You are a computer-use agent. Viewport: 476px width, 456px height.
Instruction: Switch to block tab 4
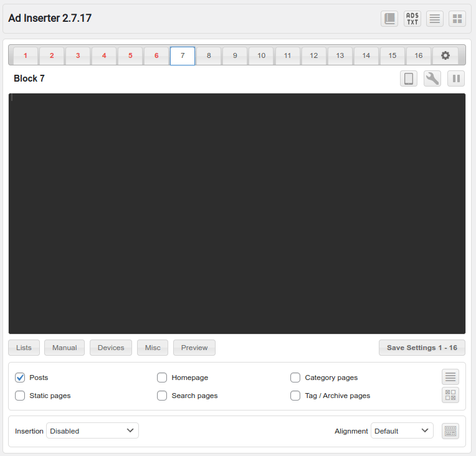(x=104, y=56)
